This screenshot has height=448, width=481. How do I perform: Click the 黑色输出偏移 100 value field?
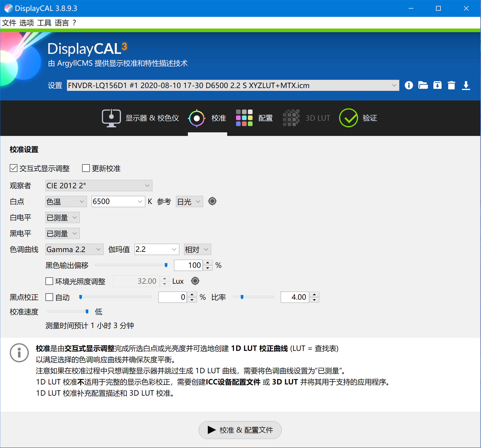[188, 265]
